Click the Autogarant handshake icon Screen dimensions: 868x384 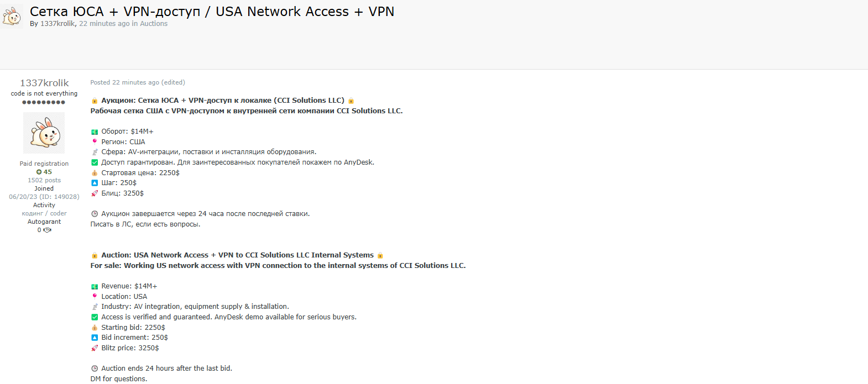coord(48,230)
